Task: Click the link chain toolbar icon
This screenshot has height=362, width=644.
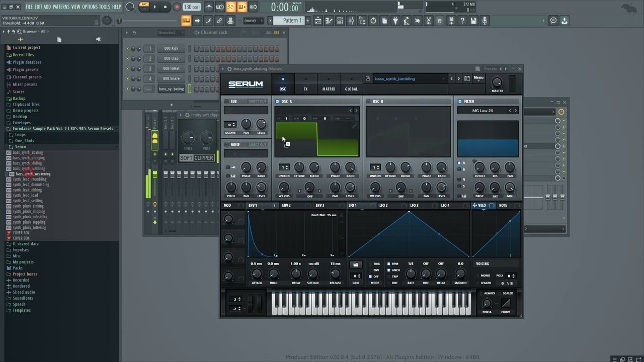Action: click(219, 21)
